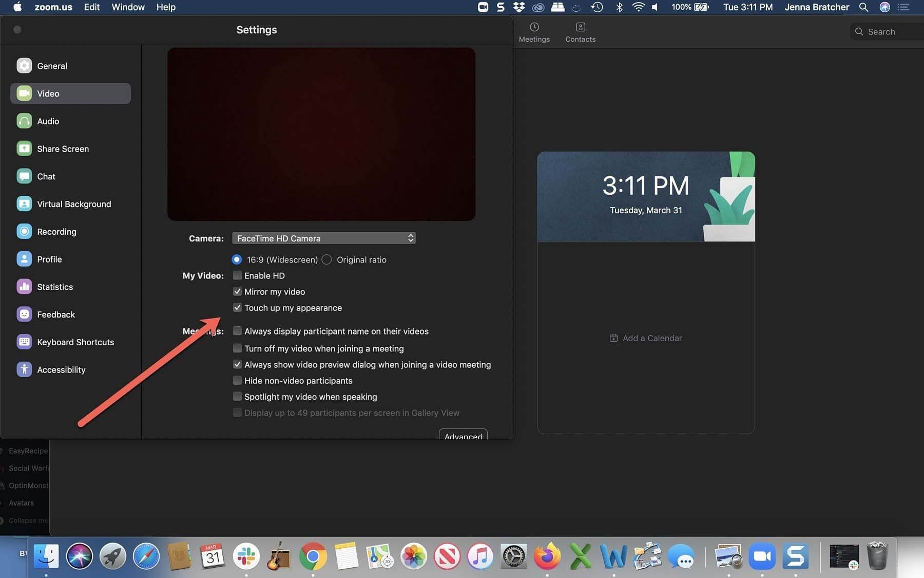924x578 pixels.
Task: Switch to Meetings tab in Zoom window
Action: click(534, 32)
